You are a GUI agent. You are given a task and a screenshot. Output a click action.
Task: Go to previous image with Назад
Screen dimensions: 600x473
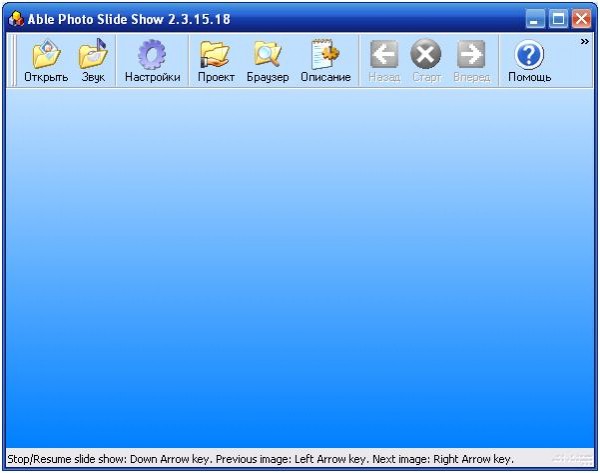[384, 60]
